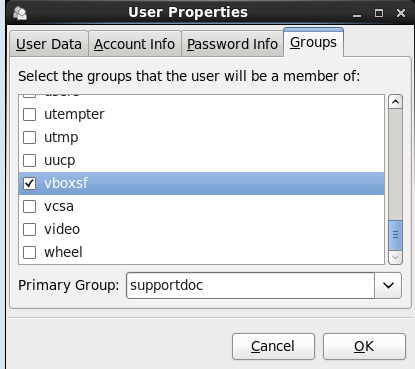Click scrollbar up arrow in groups list
The width and height of the screenshot is (415, 369).
point(395,102)
